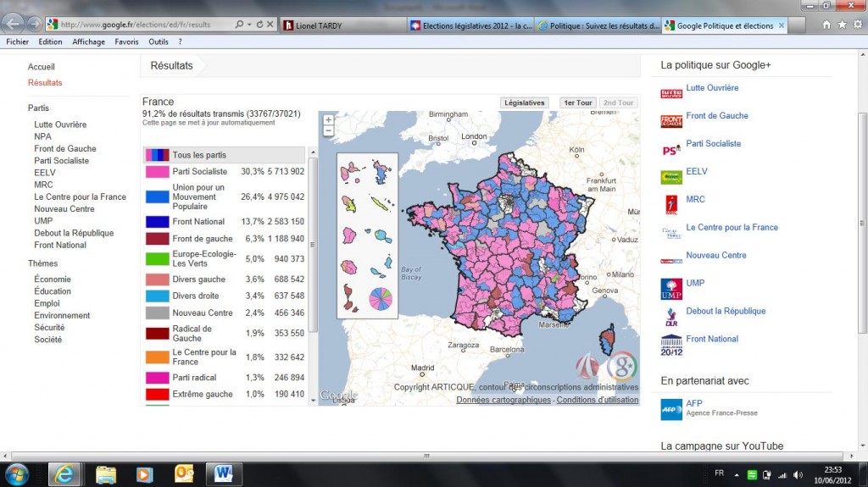868x487 pixels.
Task: Open Windows Explorer folder in taskbar
Action: (105, 474)
